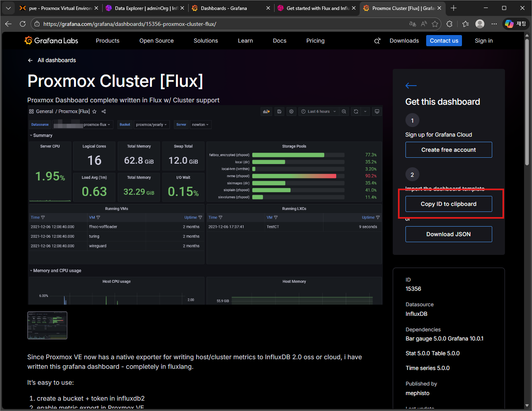This screenshot has height=411, width=532.
Task: Go to the Pricing page
Action: click(316, 41)
